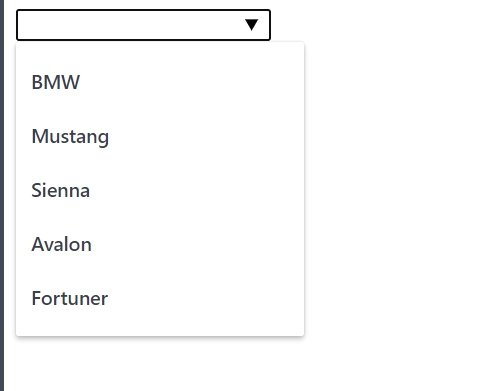The height and width of the screenshot is (391, 496).
Task: Click the Sienna list item text
Action: (x=60, y=190)
